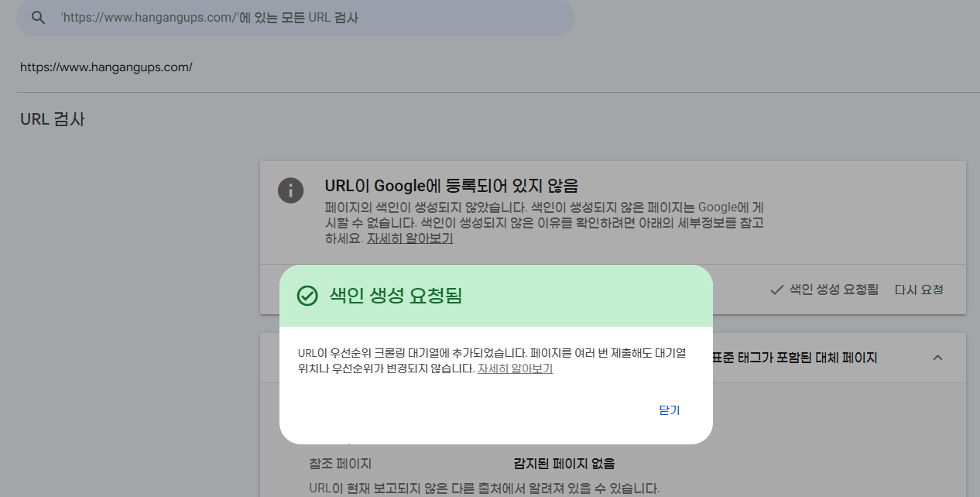This screenshot has height=497, width=980.
Task: Click the green checkmark icon in the dialog
Action: point(307,296)
